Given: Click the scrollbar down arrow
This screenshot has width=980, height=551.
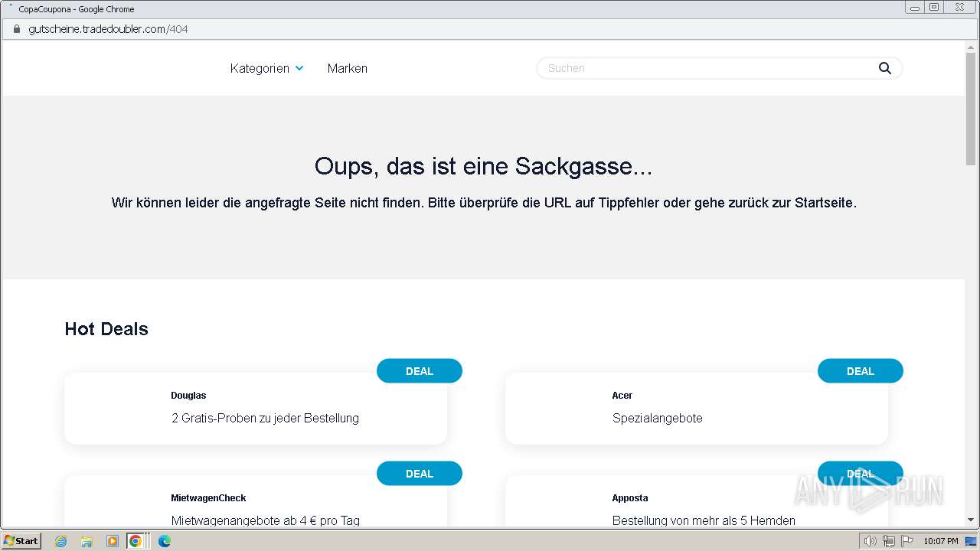Looking at the screenshot, I should 971,520.
